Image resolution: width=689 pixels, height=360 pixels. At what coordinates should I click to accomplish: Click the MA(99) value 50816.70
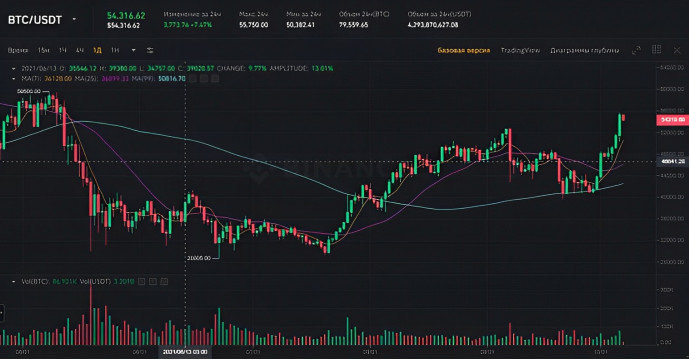coord(172,79)
